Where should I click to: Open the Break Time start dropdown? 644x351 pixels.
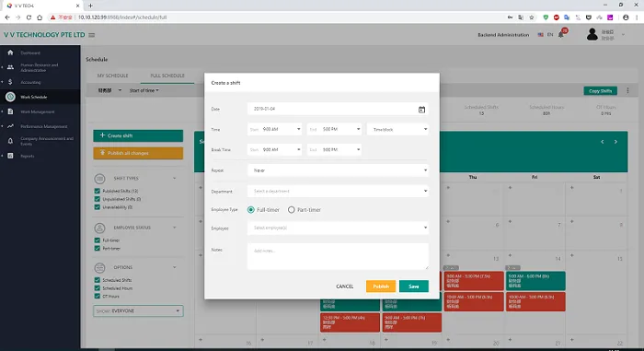[x=275, y=150]
